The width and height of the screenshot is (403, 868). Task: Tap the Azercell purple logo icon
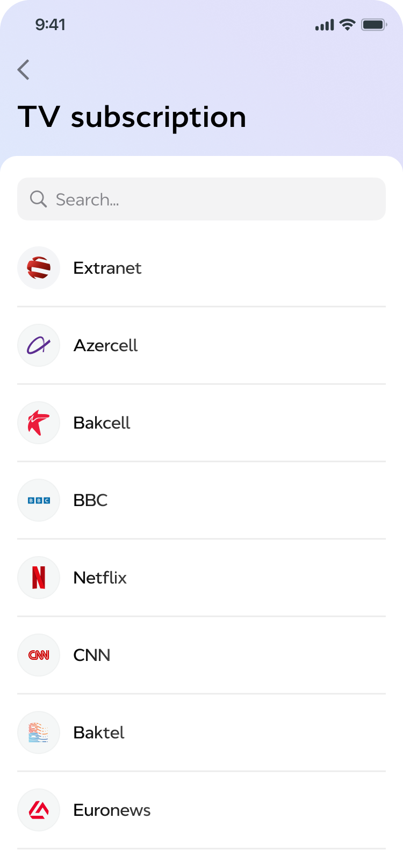tap(39, 345)
